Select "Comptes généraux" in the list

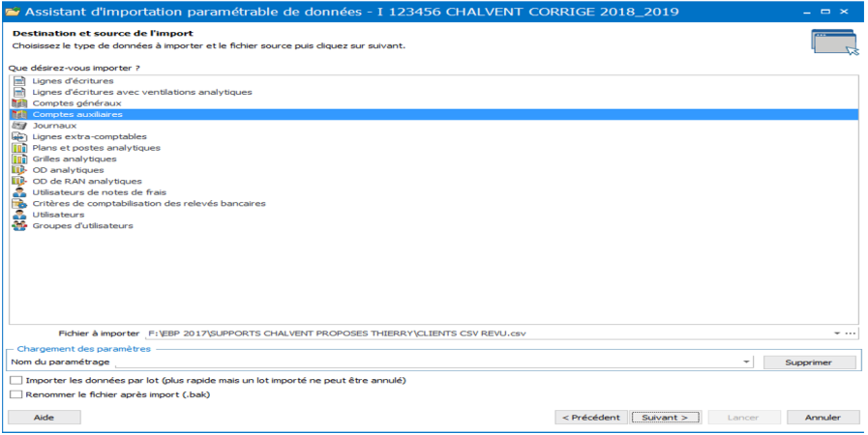click(x=77, y=103)
